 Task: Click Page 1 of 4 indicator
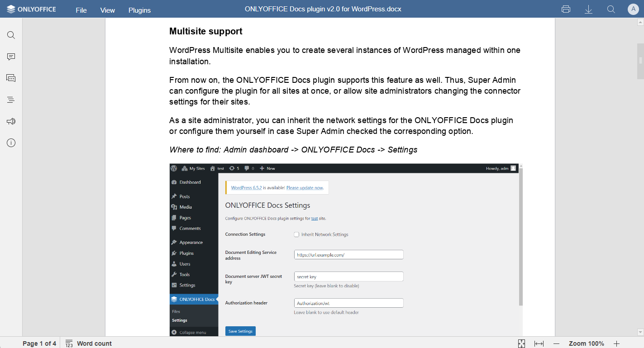[x=39, y=343]
